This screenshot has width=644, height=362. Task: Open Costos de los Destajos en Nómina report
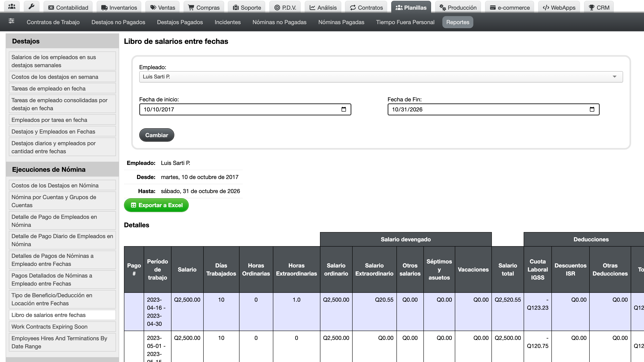(62, 185)
